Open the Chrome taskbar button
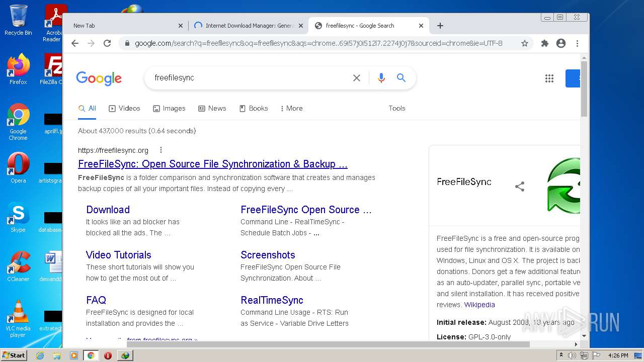The image size is (644, 362). (91, 355)
